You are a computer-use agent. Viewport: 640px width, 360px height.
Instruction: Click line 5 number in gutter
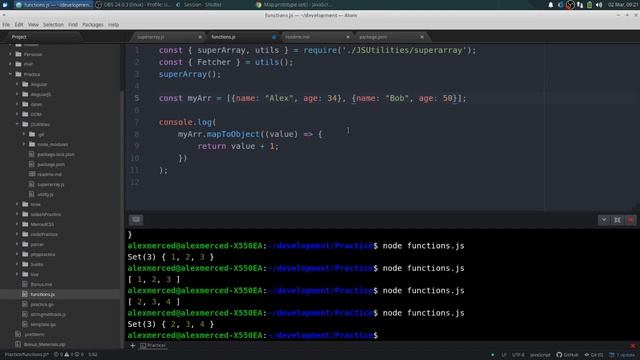point(137,98)
